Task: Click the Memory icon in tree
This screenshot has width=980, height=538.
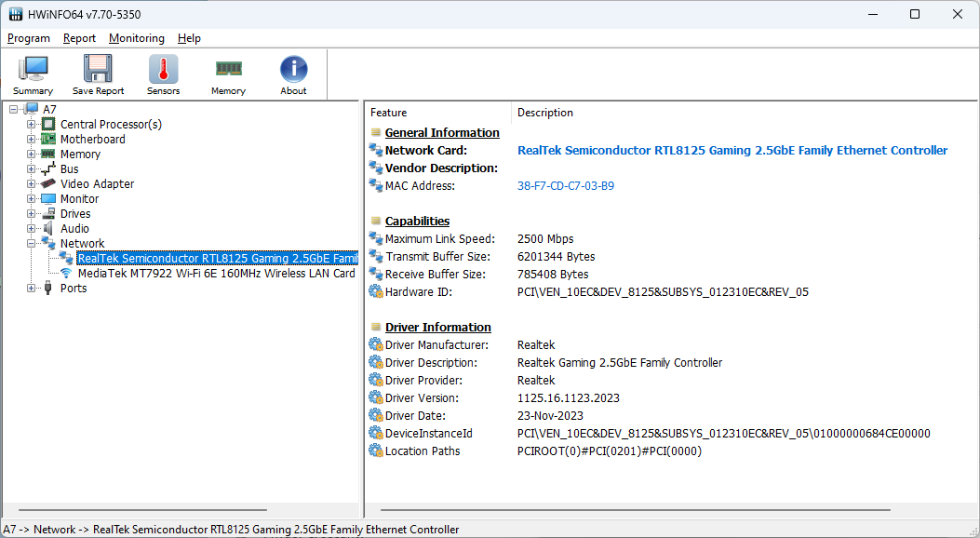Action: (x=48, y=154)
